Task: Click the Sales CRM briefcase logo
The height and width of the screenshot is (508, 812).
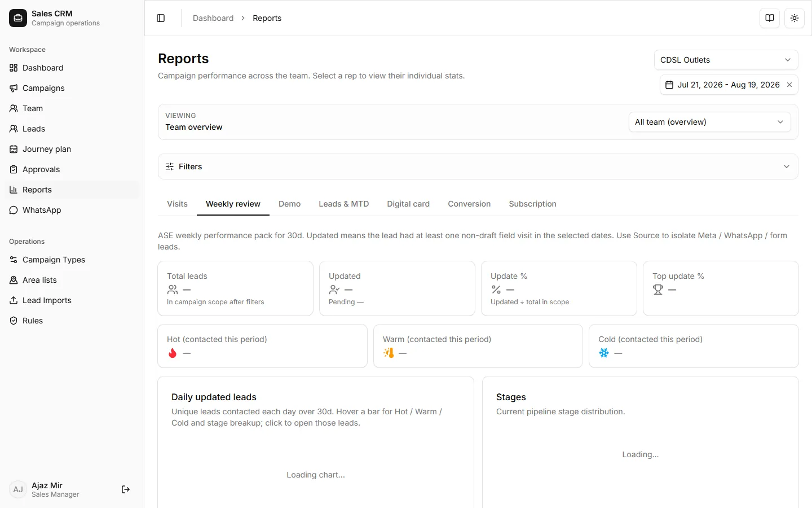Action: 18,18
